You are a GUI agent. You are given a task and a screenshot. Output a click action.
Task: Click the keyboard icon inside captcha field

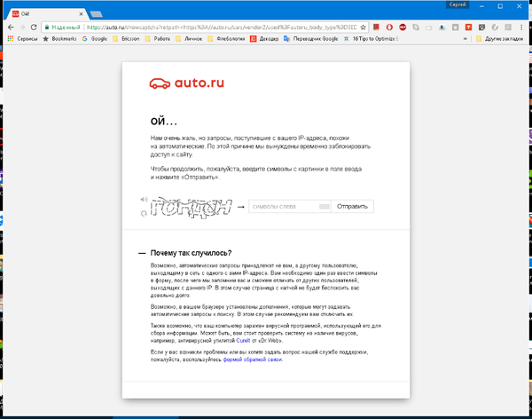point(324,207)
